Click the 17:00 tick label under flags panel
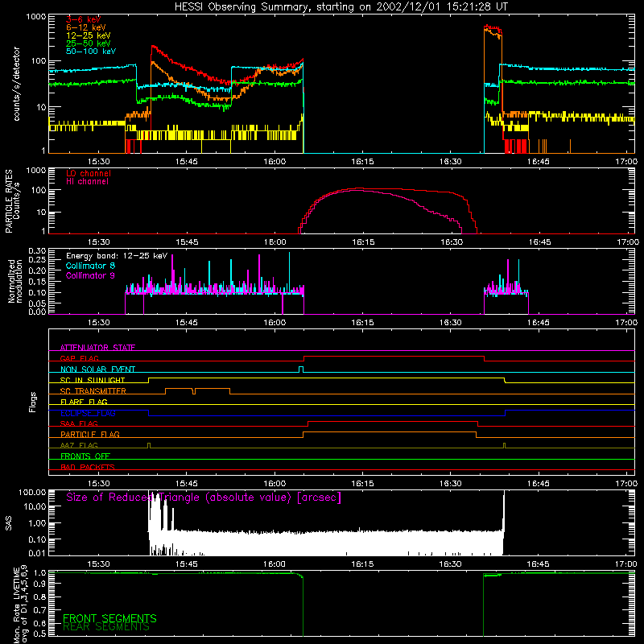This screenshot has width=644, height=644. click(x=626, y=484)
